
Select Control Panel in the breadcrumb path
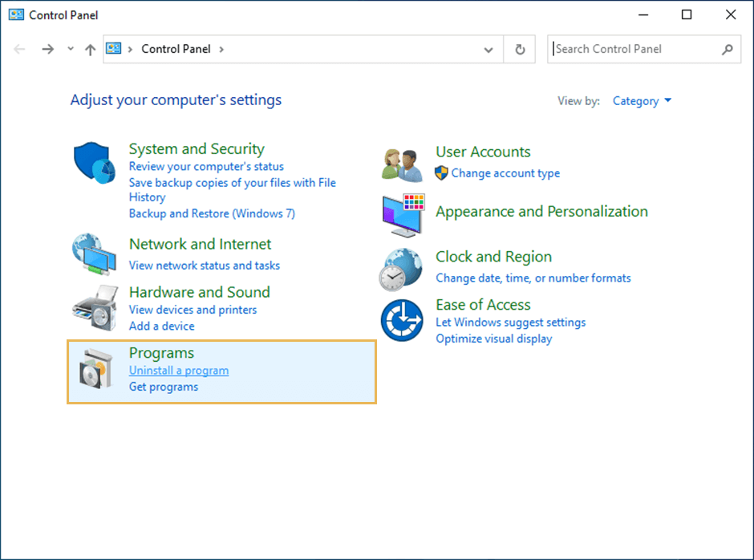point(176,49)
